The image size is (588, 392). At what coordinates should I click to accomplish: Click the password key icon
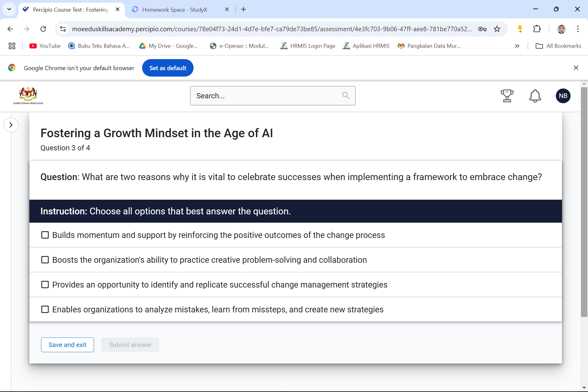point(482,29)
